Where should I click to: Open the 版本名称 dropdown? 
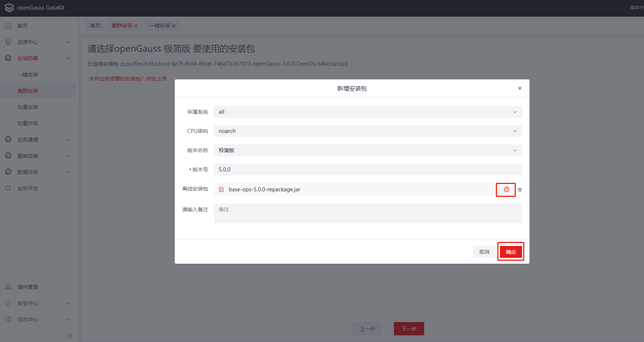point(368,150)
